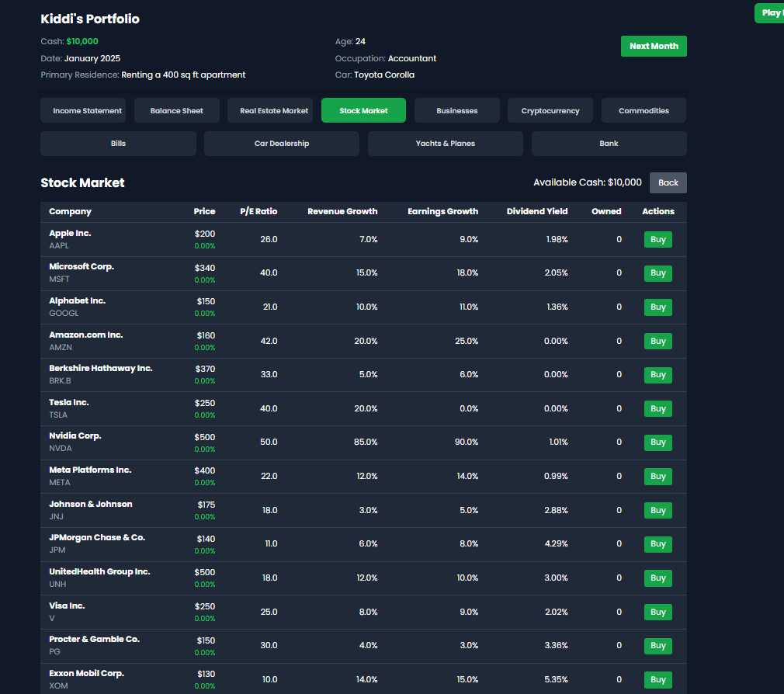
Task: Buy JPMorgan Chase & Co. stock
Action: click(x=658, y=543)
